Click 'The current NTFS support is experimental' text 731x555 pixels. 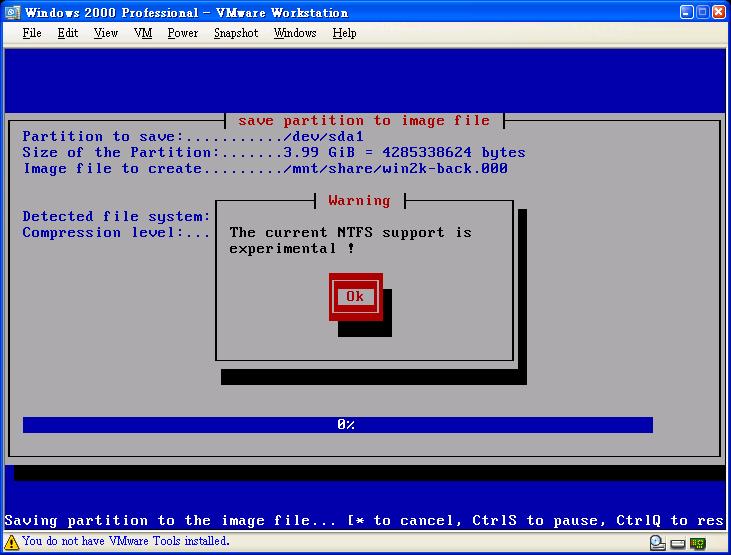point(350,240)
